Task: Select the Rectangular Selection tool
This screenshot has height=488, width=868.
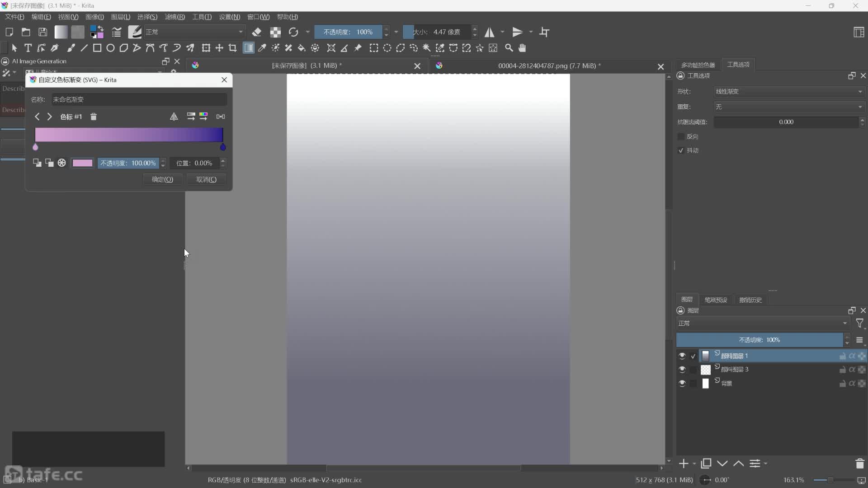Action: (x=374, y=48)
